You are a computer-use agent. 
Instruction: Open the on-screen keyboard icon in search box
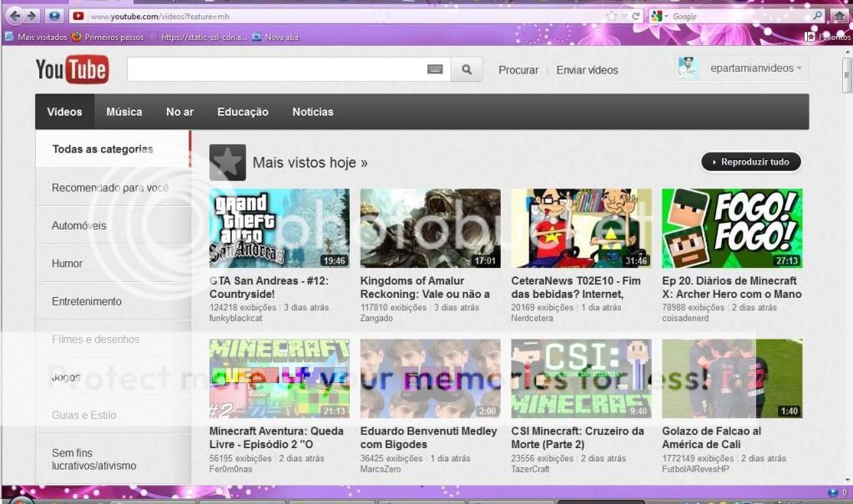coord(435,70)
